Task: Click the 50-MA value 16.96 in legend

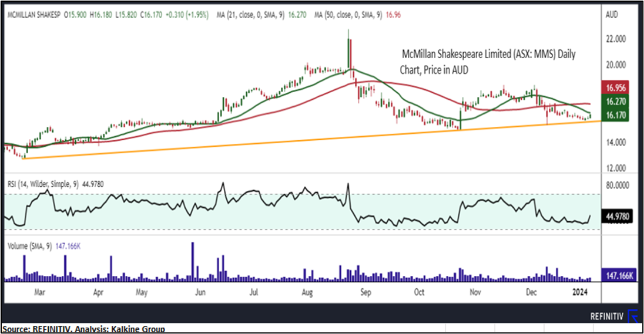Action: coord(393,15)
